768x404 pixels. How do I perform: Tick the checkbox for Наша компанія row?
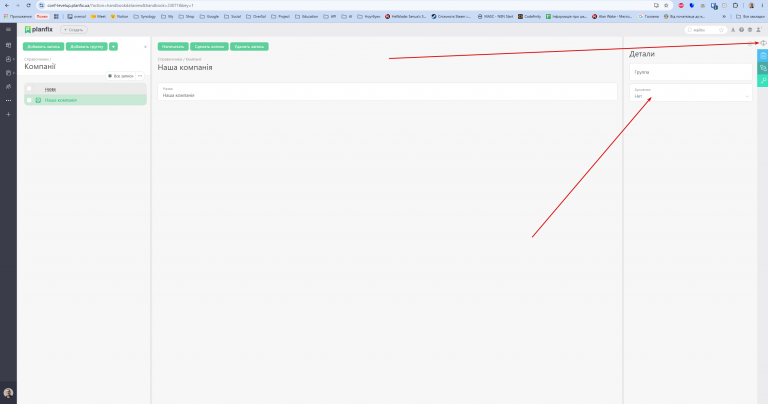coord(29,100)
